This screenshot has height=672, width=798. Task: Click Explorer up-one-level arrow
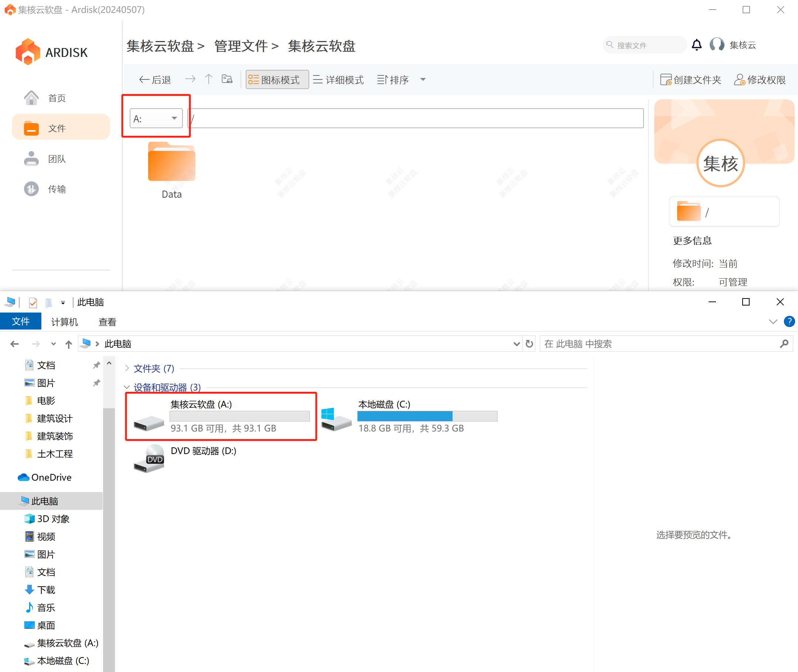[69, 344]
